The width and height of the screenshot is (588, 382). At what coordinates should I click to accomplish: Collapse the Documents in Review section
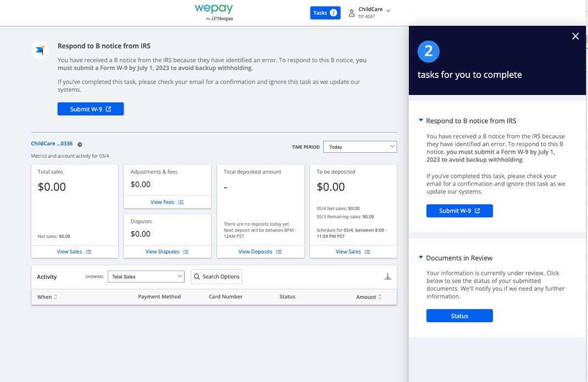pyautogui.click(x=421, y=257)
